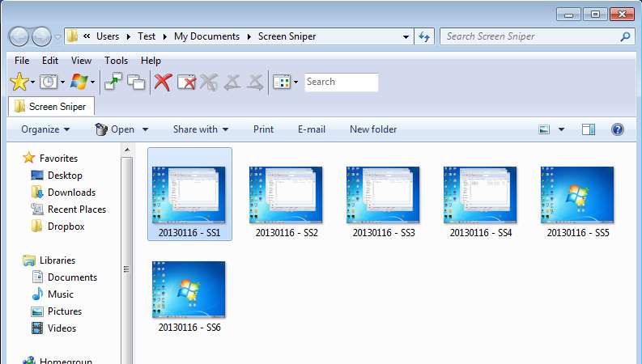Expand the Organize menu

pos(45,129)
